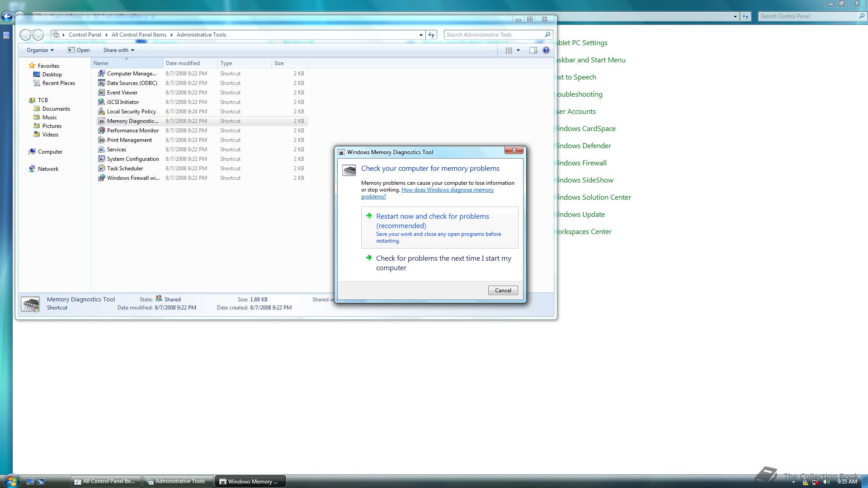Sort by the Size column header
Viewport: 868px width, 488px height.
coord(289,63)
